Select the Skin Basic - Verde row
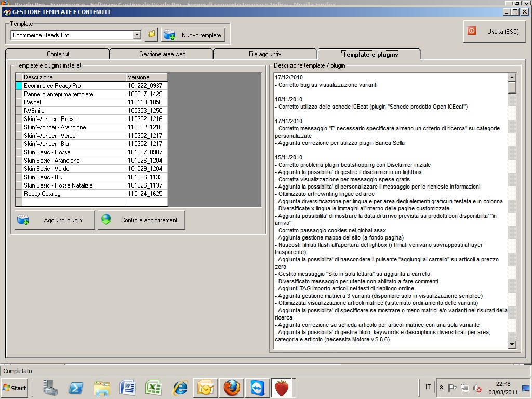This screenshot has height=399, width=532. coord(91,169)
